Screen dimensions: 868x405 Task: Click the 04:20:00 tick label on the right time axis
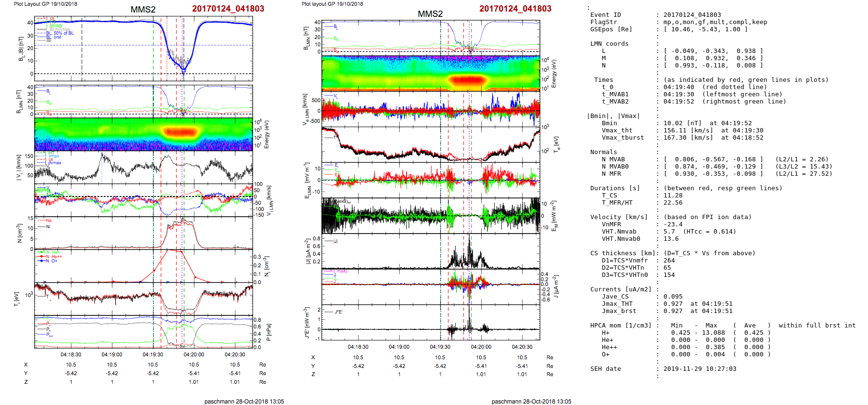pyautogui.click(x=481, y=347)
